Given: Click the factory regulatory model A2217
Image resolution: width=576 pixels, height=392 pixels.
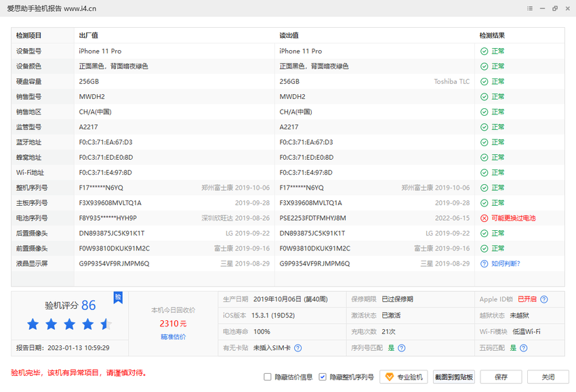Looking at the screenshot, I should coord(89,127).
